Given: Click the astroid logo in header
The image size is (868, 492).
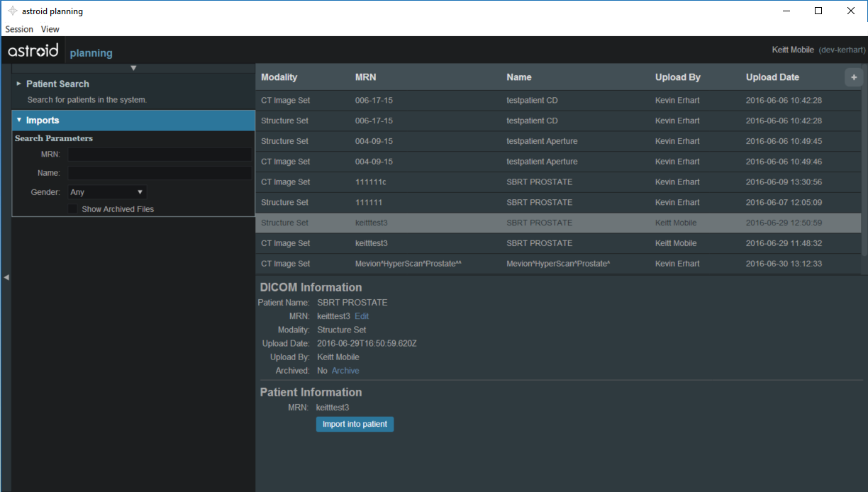Looking at the screenshot, I should tap(33, 52).
